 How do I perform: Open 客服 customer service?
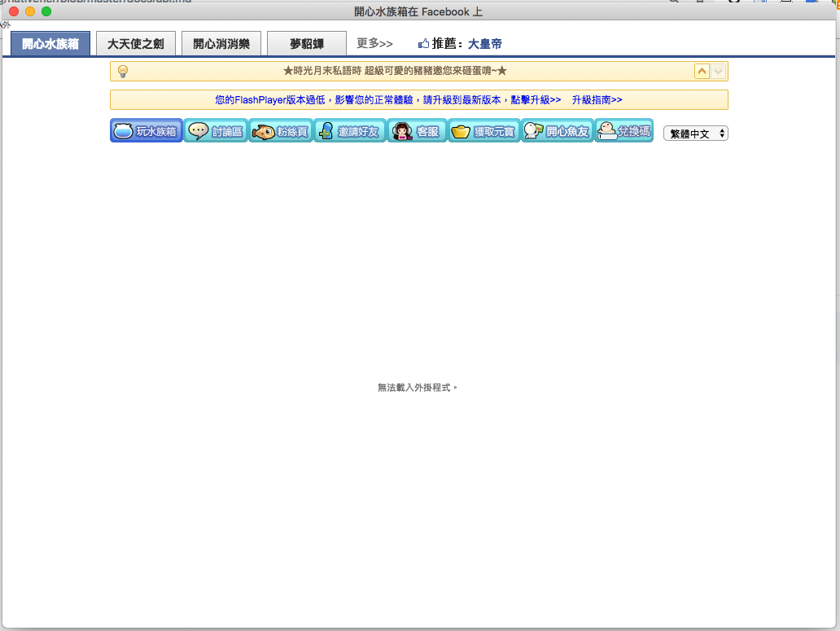pyautogui.click(x=417, y=131)
